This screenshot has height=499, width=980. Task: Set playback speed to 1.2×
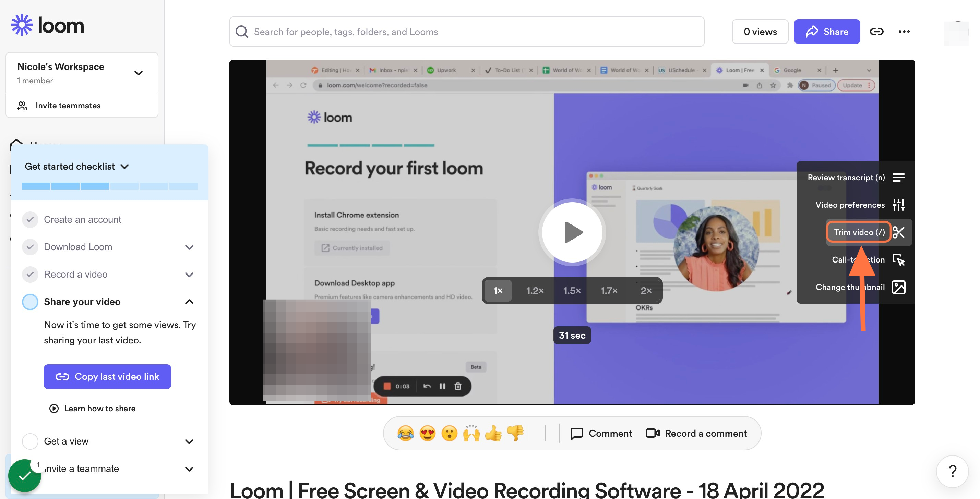click(x=535, y=291)
